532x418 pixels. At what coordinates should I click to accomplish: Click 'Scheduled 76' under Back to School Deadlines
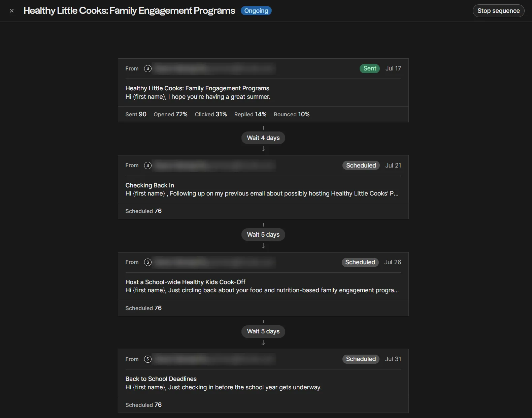click(143, 405)
